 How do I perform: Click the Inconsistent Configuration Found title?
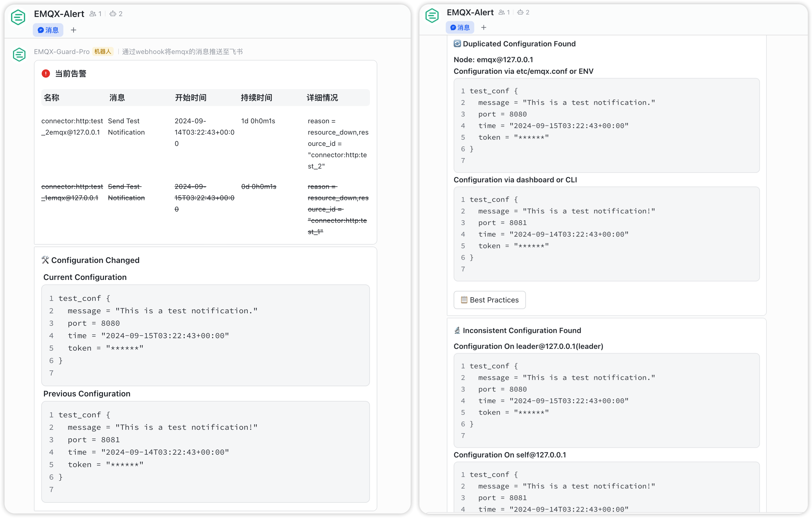[522, 330]
